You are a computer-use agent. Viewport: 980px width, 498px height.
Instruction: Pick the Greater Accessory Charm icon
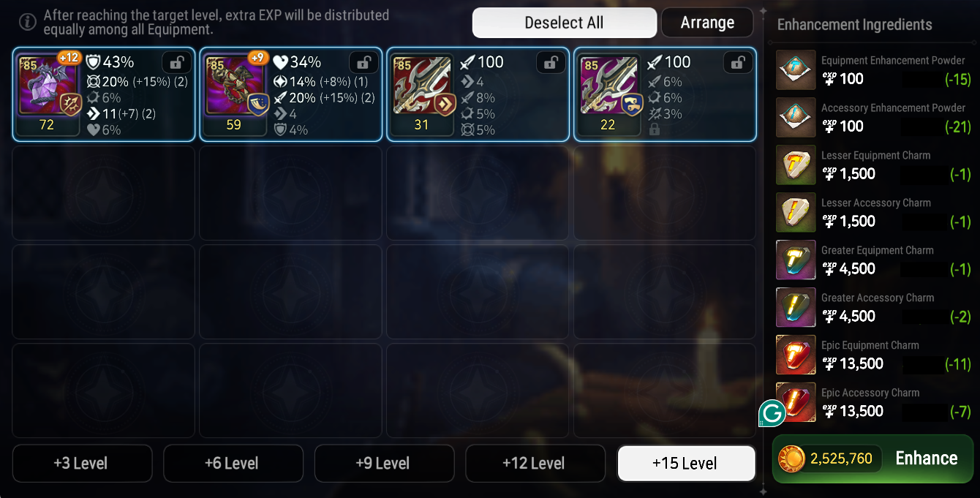[x=796, y=308]
